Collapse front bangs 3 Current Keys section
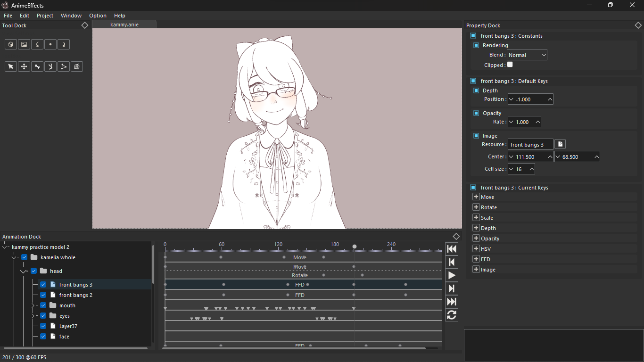 click(x=473, y=188)
